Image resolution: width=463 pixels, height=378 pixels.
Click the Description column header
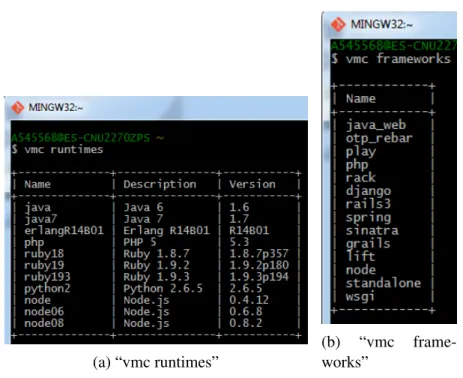coord(160,184)
